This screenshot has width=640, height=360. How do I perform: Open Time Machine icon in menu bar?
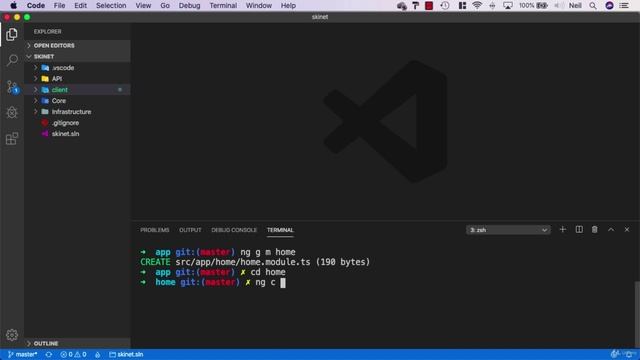(x=445, y=5)
